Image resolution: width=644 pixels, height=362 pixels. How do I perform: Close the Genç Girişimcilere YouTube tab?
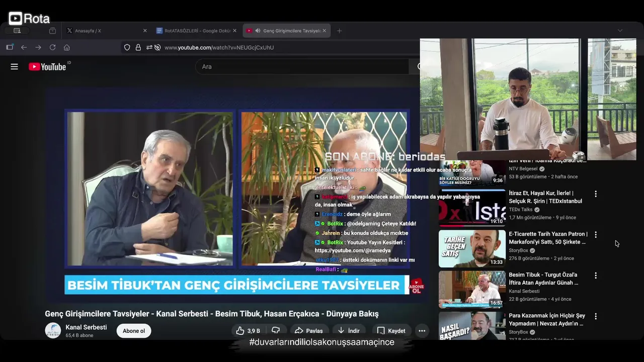tap(324, 31)
